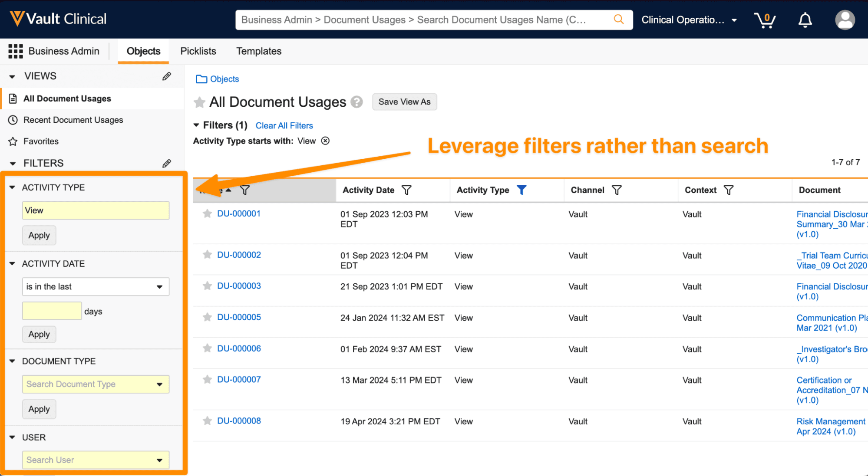
Task: Star the DU-000007 row
Action: pos(207,380)
